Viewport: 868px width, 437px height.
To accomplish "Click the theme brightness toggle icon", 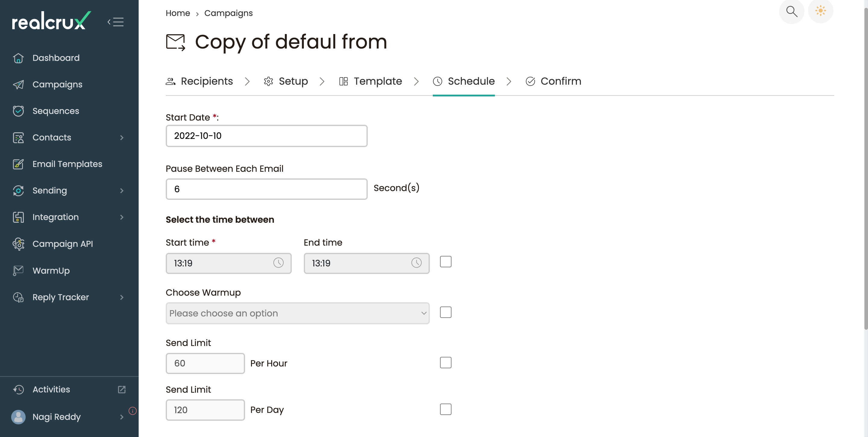I will [821, 11].
